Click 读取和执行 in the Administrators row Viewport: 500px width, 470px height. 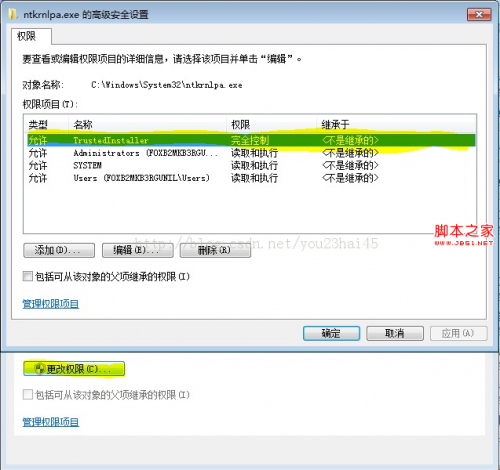[254, 153]
